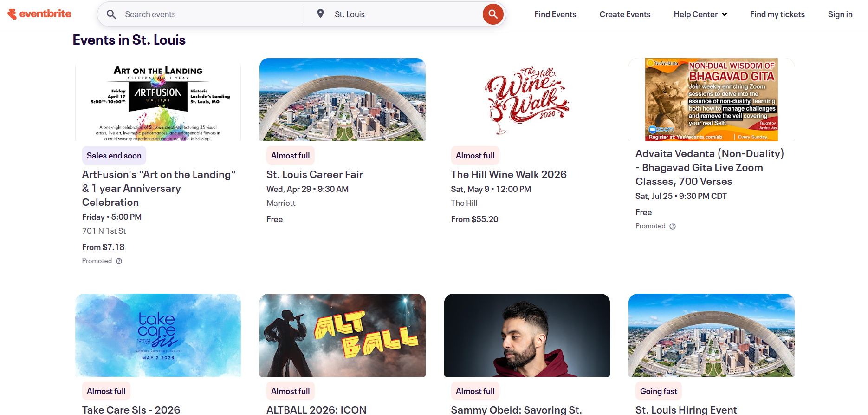
Task: Click 'Wed, Apr 29 • 9:30 AM' date text
Action: [308, 189]
